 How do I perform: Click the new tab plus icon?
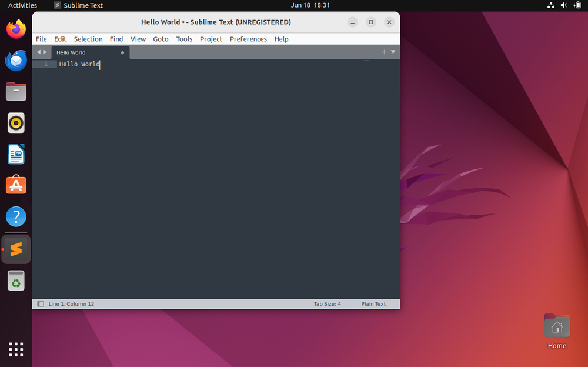coord(385,52)
